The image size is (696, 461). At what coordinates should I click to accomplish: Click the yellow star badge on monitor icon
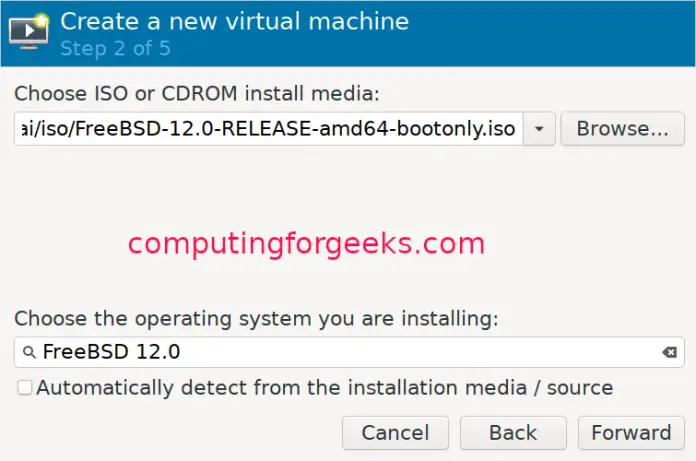coord(41,21)
